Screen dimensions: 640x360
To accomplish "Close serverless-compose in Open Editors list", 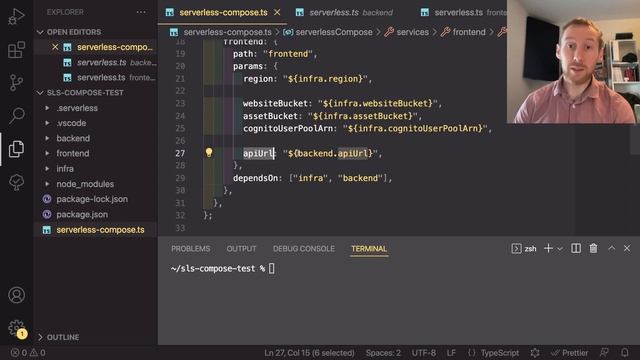I will coord(55,47).
